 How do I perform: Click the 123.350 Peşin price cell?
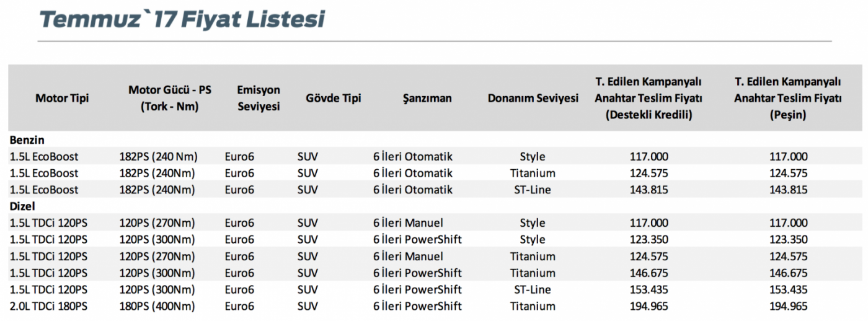[x=788, y=239]
